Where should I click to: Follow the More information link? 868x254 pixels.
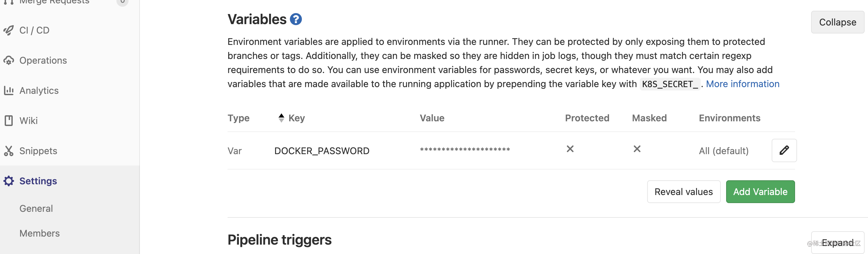click(x=743, y=84)
